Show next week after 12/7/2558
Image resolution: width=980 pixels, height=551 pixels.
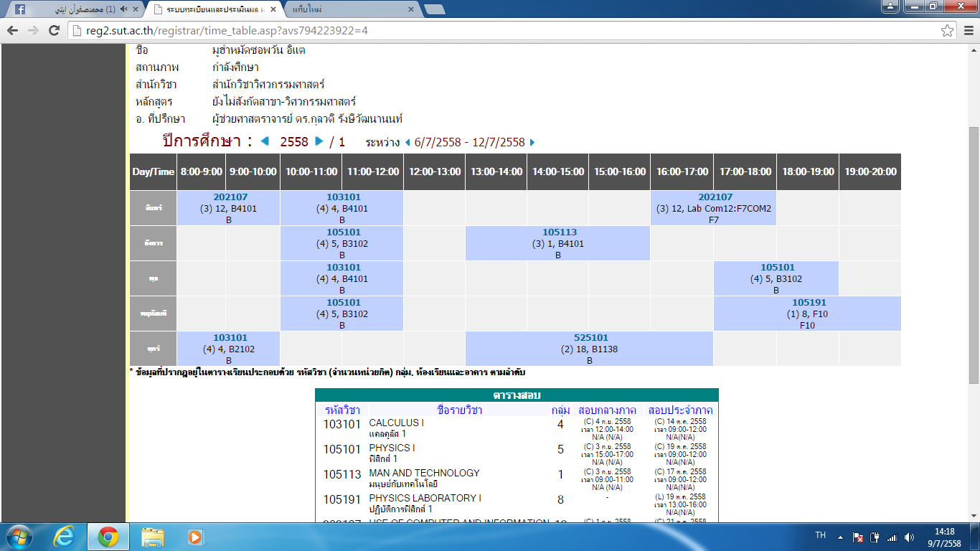[532, 142]
